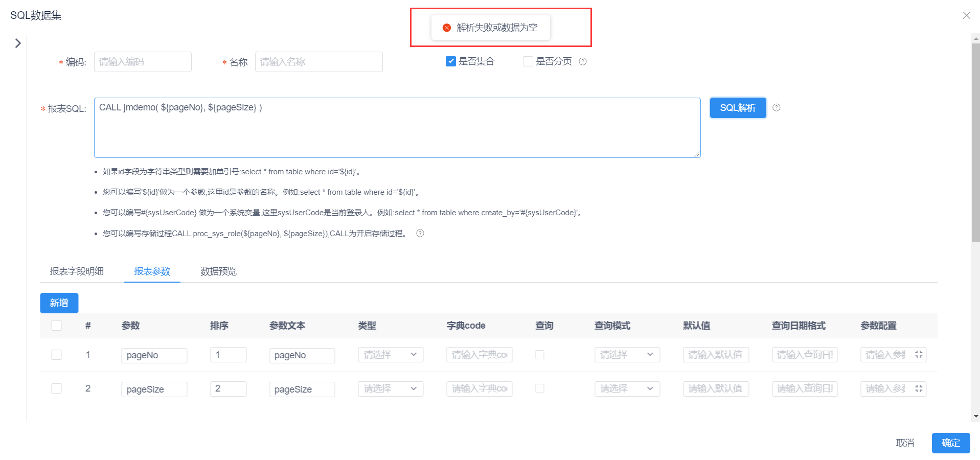
Task: Click 字典code input in pageNo row
Action: [x=480, y=355]
